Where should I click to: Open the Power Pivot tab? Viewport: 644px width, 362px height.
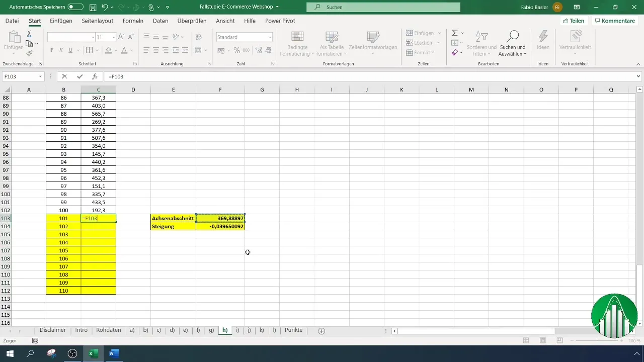click(280, 21)
